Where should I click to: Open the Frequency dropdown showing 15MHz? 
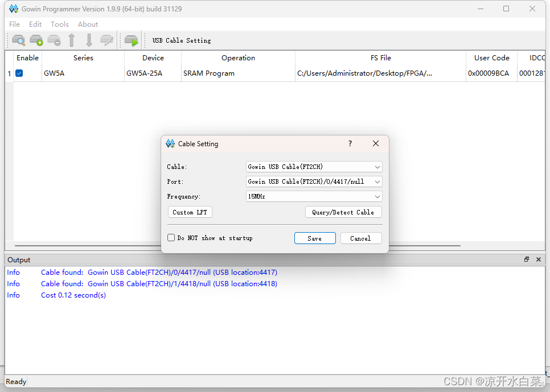pyautogui.click(x=314, y=196)
